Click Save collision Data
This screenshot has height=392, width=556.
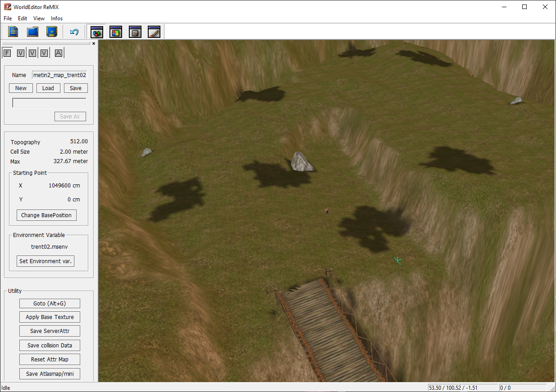(50, 346)
